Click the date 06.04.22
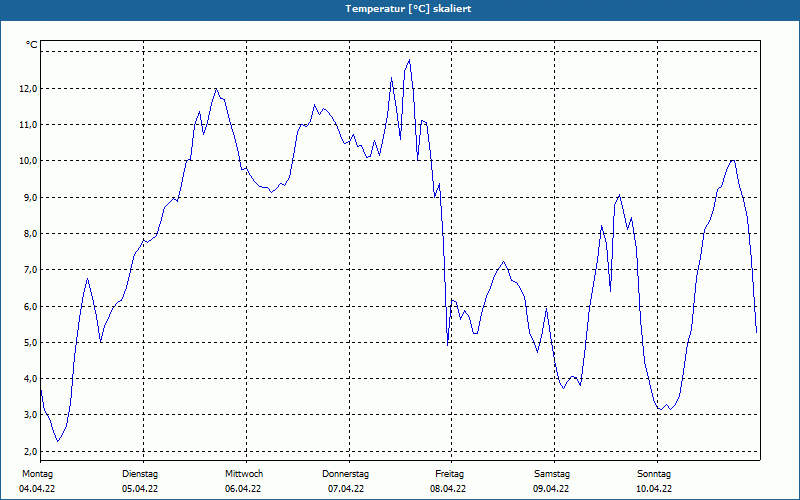The width and height of the screenshot is (800, 500). 243,489
